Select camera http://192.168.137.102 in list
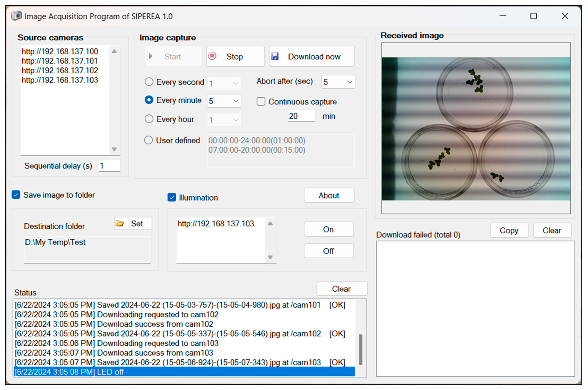 [x=60, y=70]
